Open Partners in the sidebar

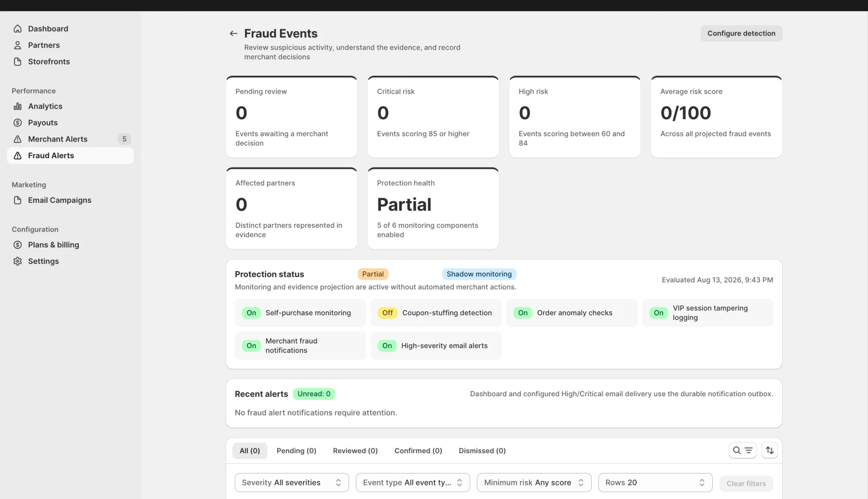70,45
